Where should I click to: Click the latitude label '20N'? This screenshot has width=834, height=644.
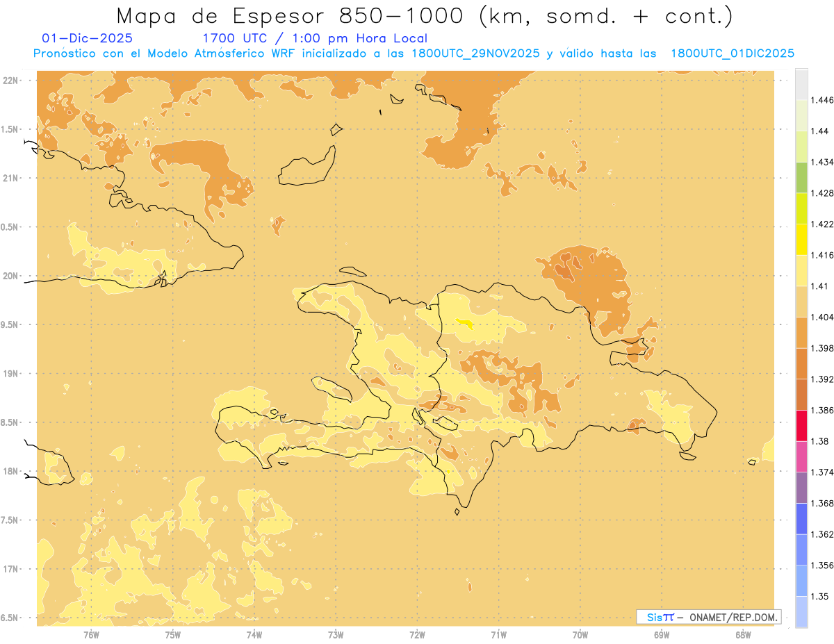click(x=11, y=276)
